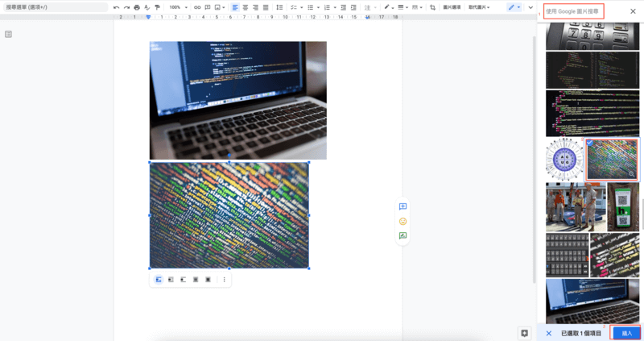Place image in front of text

208,280
